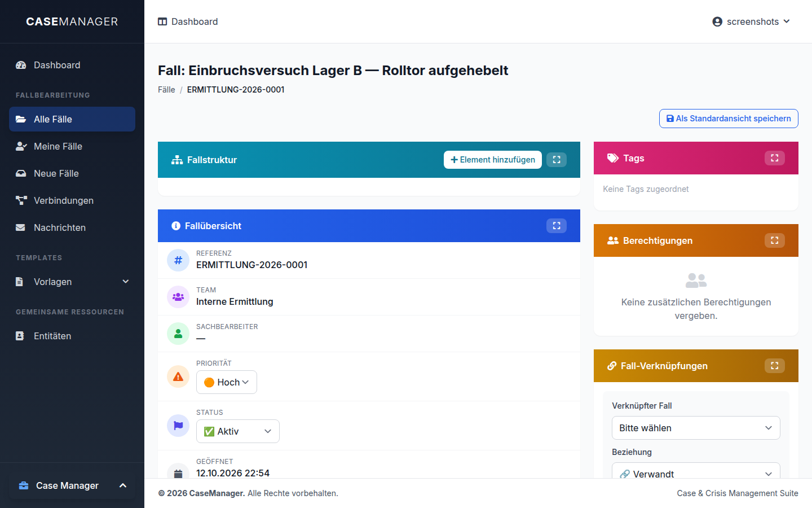This screenshot has height=508, width=812.
Task: Click the Interne Ermittlung team value
Action: [235, 301]
